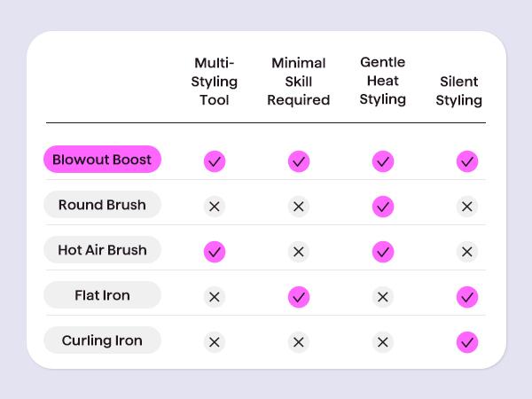532x399 pixels.
Task: Select the Round Brush row label
Action: (102, 205)
